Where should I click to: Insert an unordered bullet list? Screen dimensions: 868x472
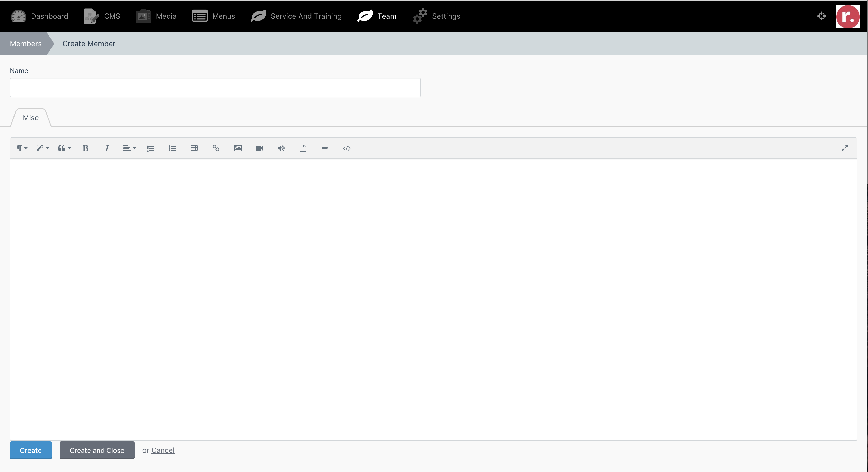click(x=172, y=148)
